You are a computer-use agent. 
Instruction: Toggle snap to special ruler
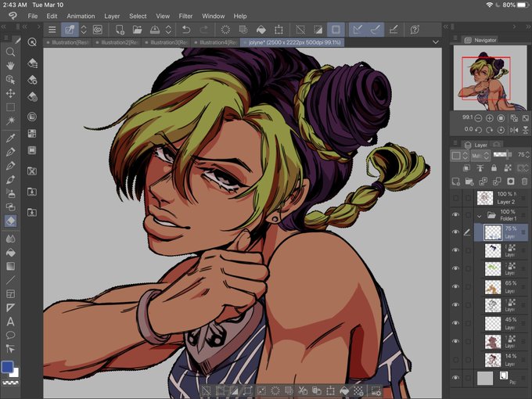[x=376, y=30]
